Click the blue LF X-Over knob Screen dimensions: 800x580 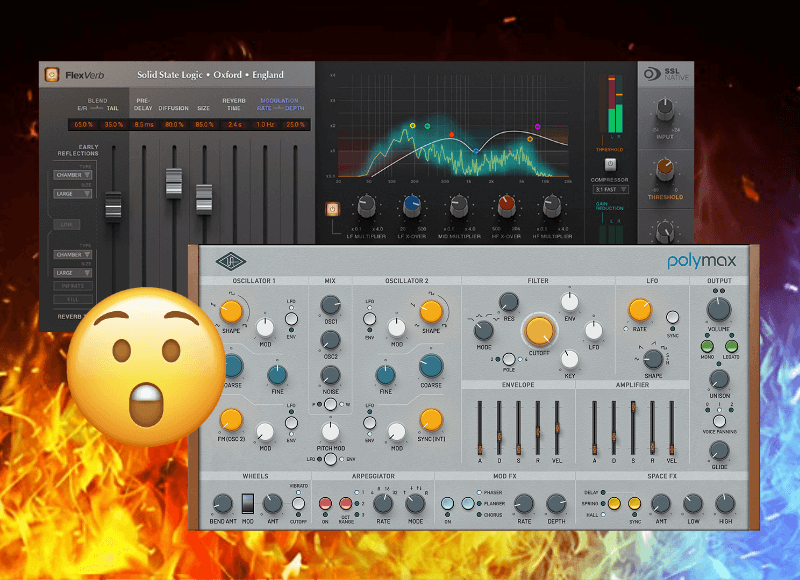tap(412, 206)
